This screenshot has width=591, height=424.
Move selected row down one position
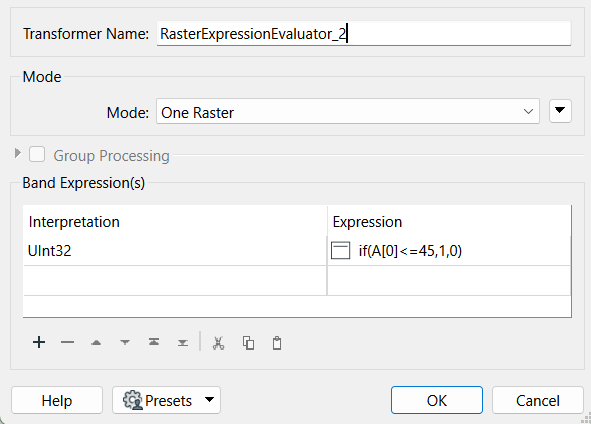pyautogui.click(x=125, y=343)
